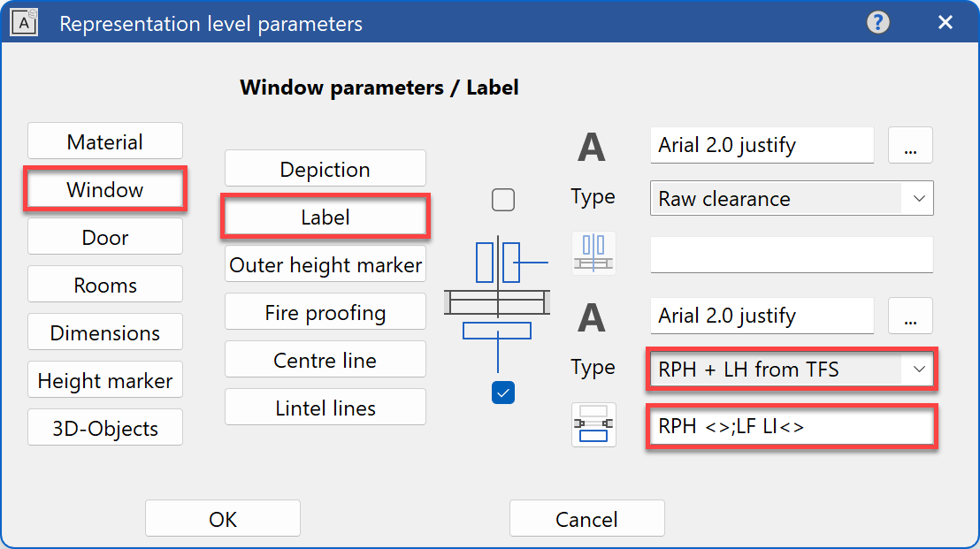This screenshot has height=549, width=980.
Task: Enable the checkbox above the window diagram
Action: click(x=503, y=200)
